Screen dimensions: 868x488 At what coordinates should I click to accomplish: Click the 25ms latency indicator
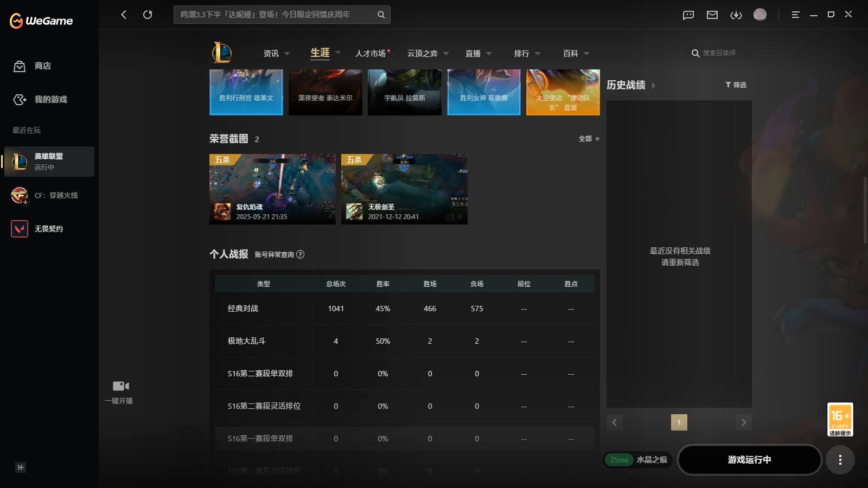pyautogui.click(x=619, y=460)
